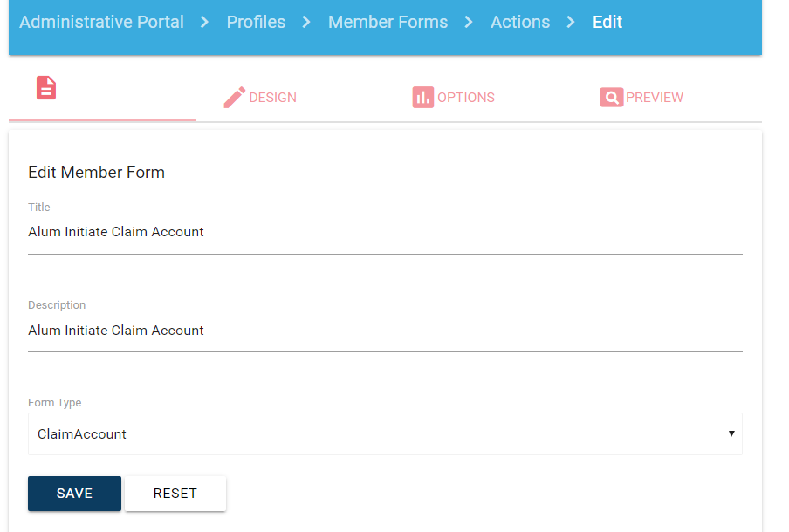The image size is (789, 532).
Task: Open the form details document icon tab
Action: pos(46,88)
